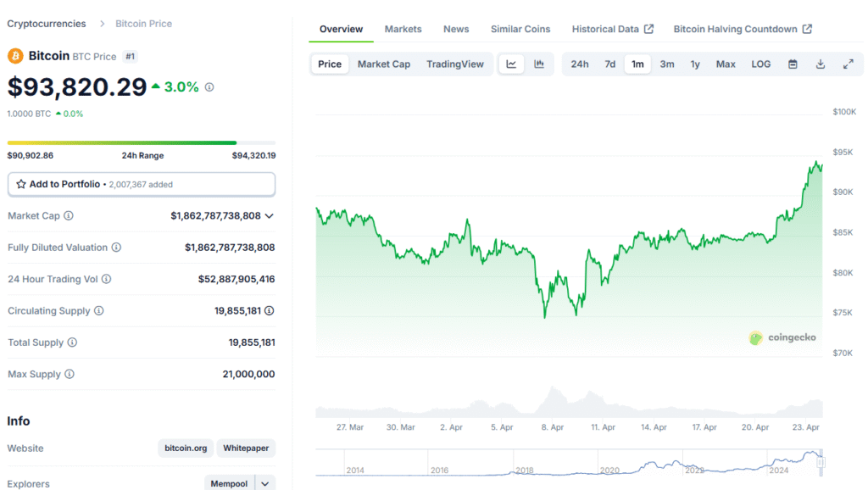The image size is (868, 490).
Task: Click the historical navigator chart near 2020
Action: click(x=609, y=469)
